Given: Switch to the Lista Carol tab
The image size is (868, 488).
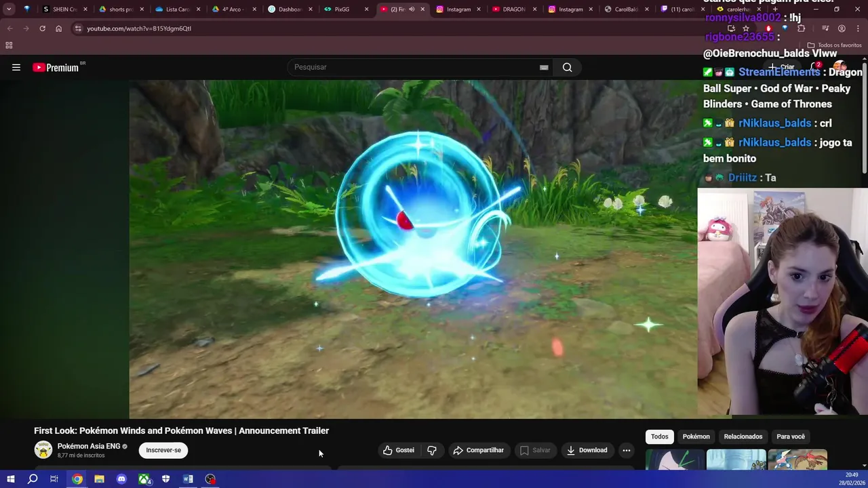Looking at the screenshot, I should [172, 9].
